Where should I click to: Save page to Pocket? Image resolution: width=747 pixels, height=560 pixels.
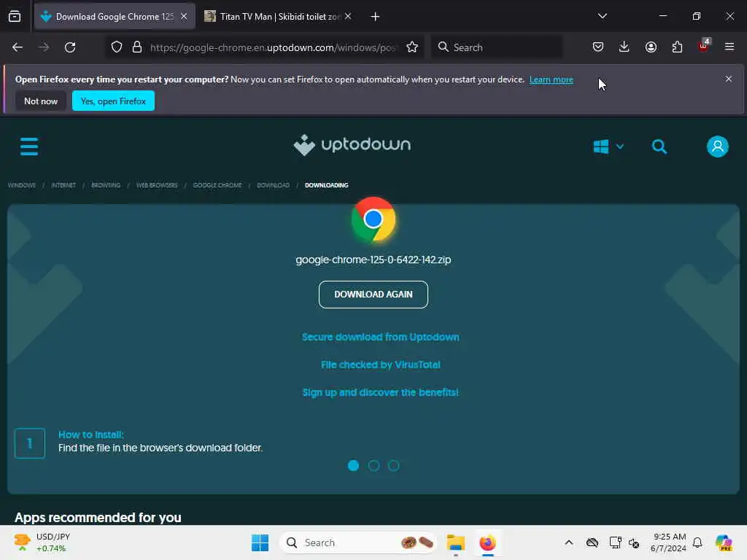[x=598, y=47]
